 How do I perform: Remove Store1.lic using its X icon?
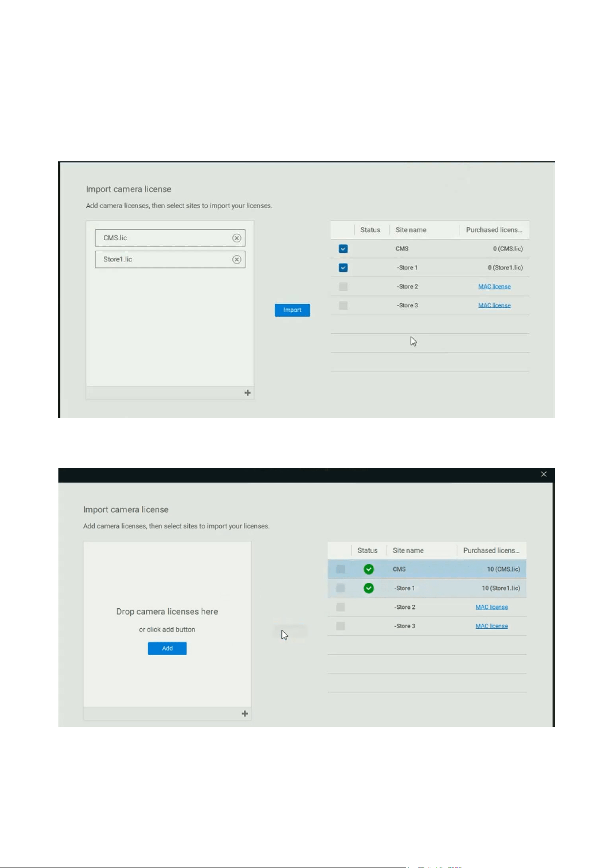point(237,260)
